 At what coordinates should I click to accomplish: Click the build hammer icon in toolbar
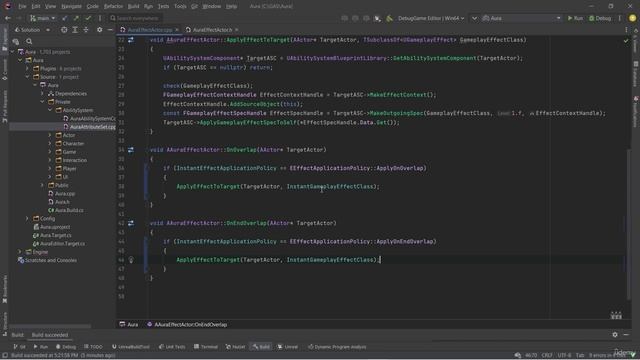(389, 18)
